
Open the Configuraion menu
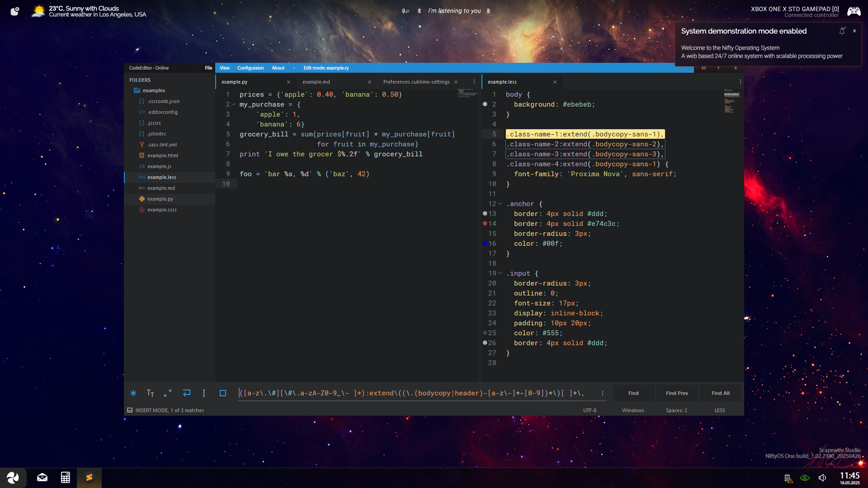[x=250, y=68]
